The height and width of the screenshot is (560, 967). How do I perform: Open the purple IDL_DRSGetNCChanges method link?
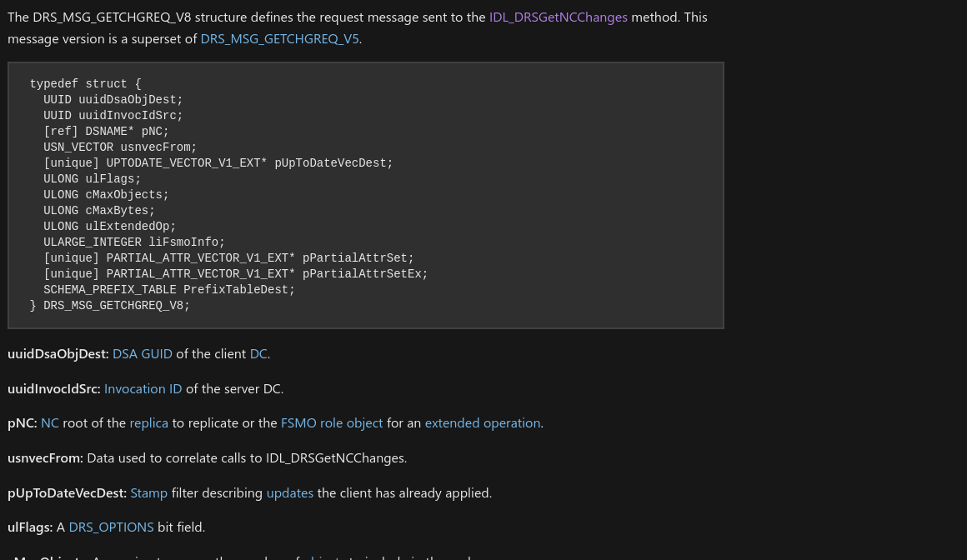[558, 17]
